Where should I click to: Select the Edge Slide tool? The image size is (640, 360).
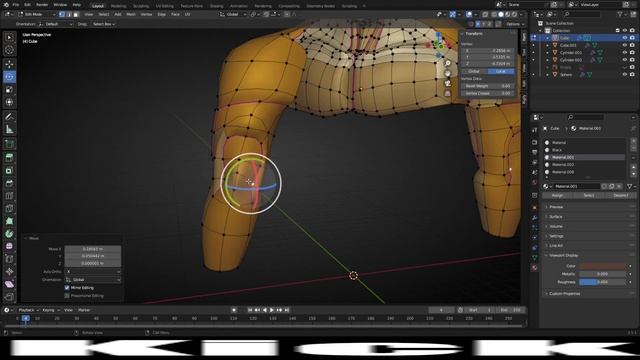click(9, 259)
